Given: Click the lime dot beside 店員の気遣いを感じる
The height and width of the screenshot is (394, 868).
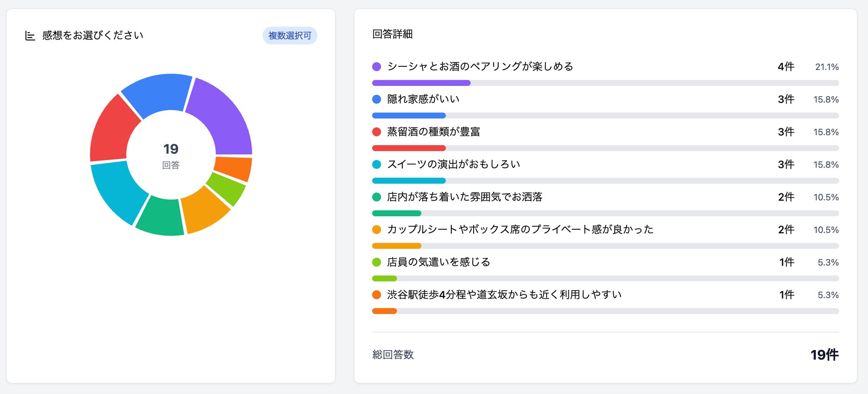Looking at the screenshot, I should tap(377, 262).
